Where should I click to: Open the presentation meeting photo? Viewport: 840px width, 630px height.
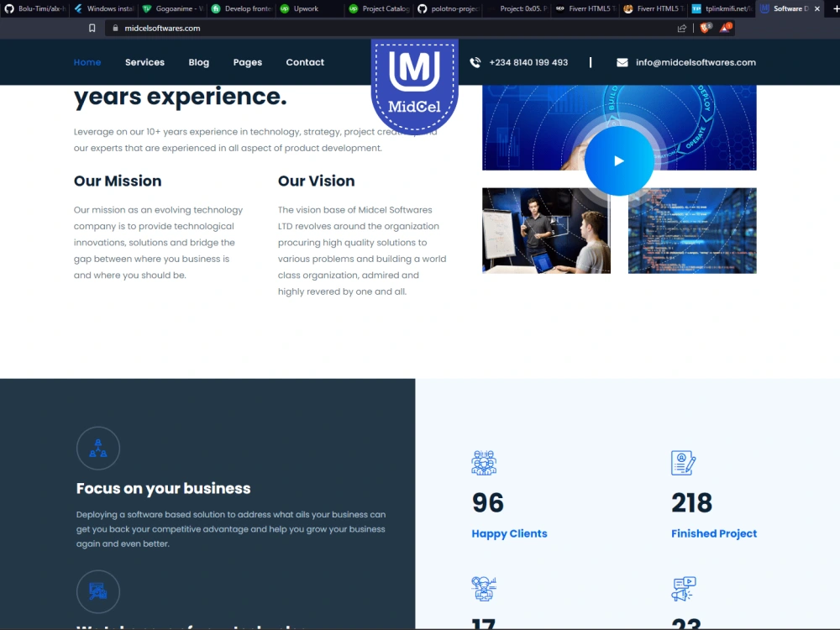coord(546,230)
